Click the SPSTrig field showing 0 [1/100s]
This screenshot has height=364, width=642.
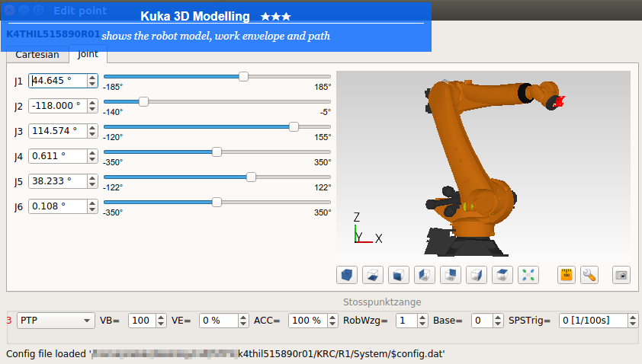click(594, 321)
